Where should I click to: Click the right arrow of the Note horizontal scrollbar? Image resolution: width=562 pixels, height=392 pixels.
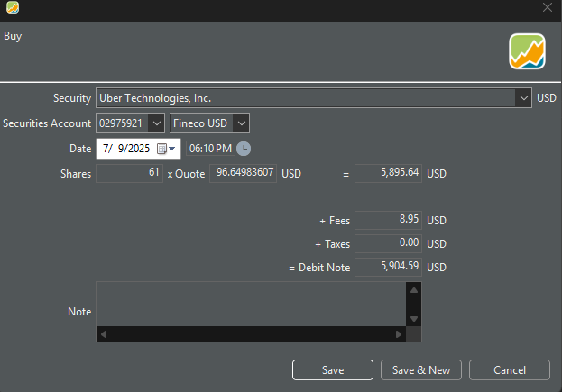click(x=399, y=334)
